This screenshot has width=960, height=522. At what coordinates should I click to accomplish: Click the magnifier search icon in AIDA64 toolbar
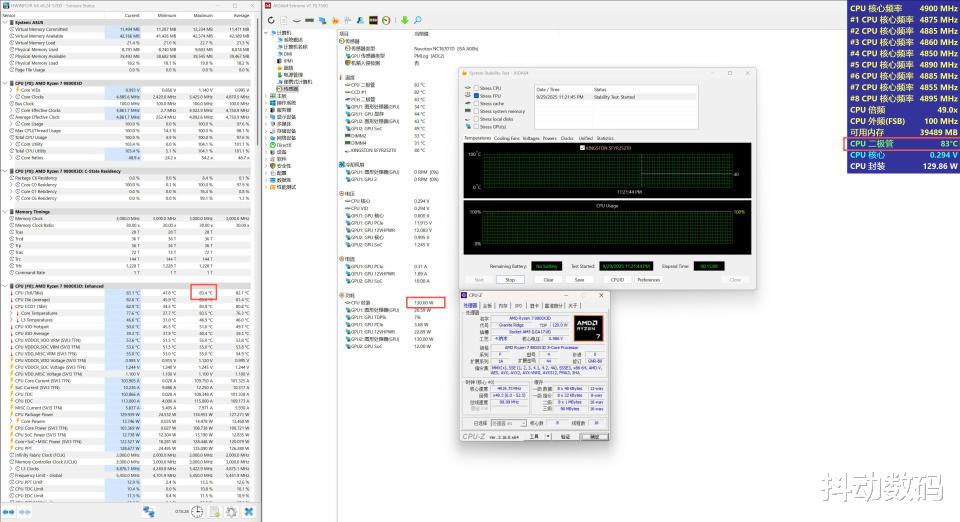click(x=418, y=19)
